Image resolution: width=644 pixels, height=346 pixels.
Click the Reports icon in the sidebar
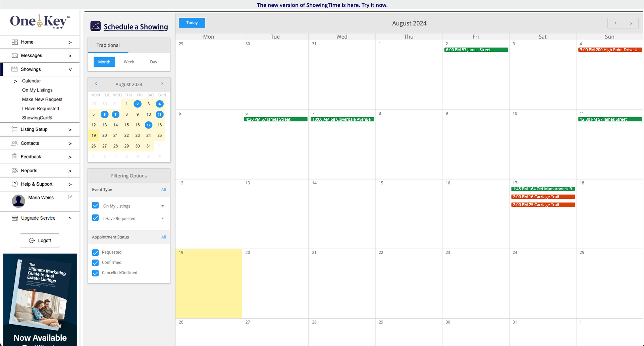point(15,170)
